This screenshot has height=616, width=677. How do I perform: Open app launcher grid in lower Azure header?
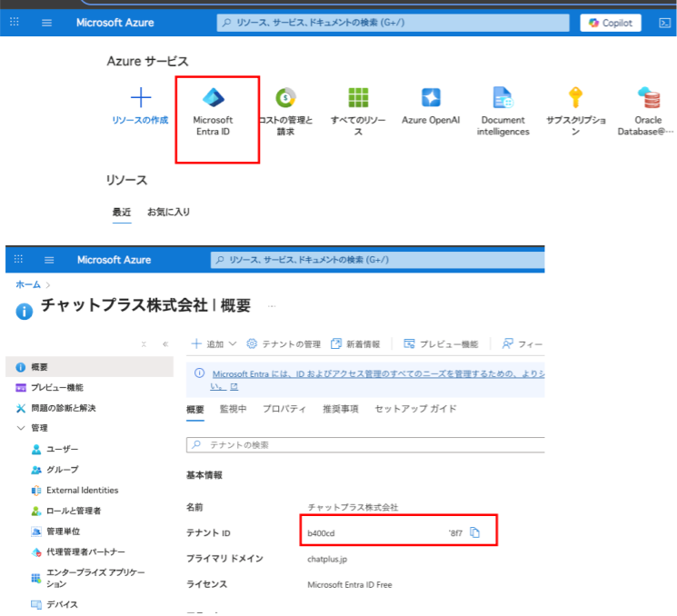pyautogui.click(x=18, y=259)
